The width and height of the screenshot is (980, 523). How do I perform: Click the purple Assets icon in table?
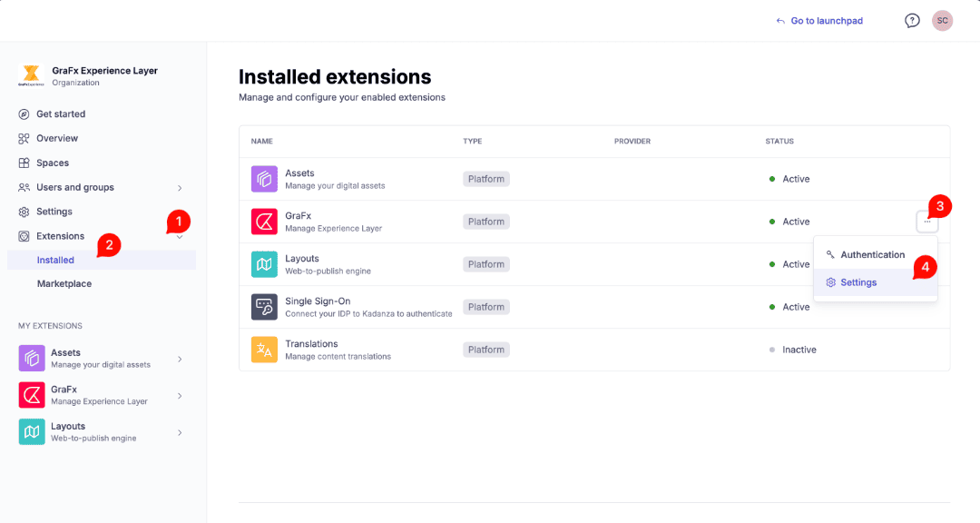click(x=264, y=179)
